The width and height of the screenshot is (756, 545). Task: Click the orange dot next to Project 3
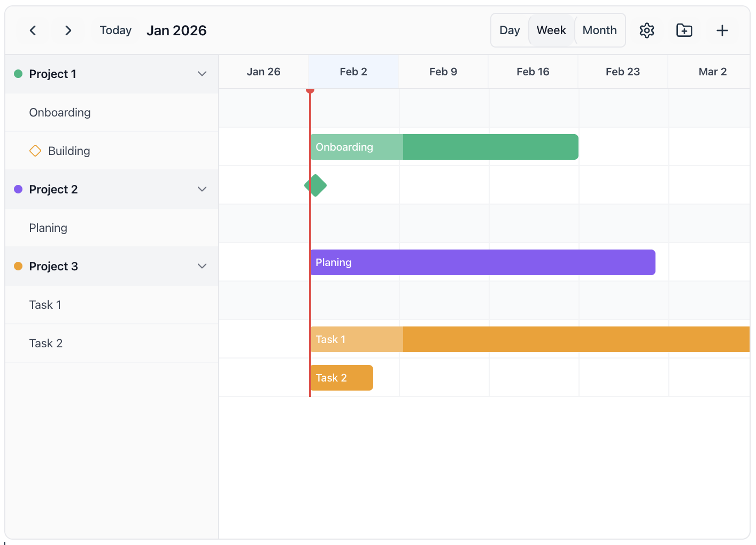click(17, 266)
